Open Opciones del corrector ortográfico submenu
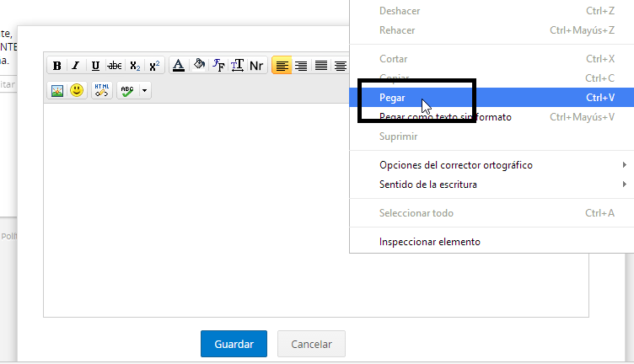Image resolution: width=634 pixels, height=364 pixels. [492, 165]
